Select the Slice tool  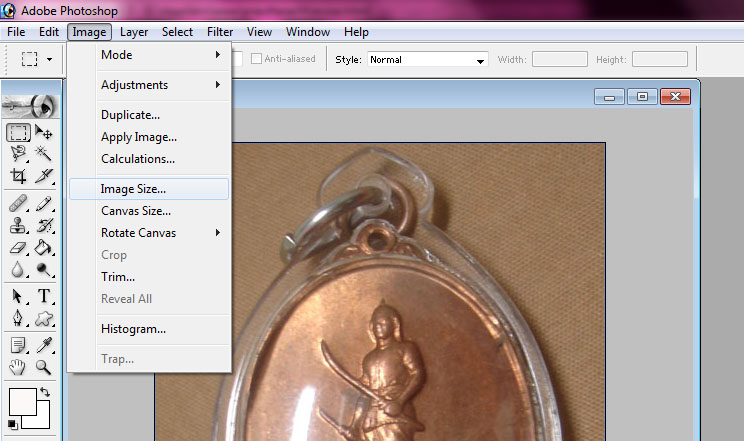(x=44, y=176)
